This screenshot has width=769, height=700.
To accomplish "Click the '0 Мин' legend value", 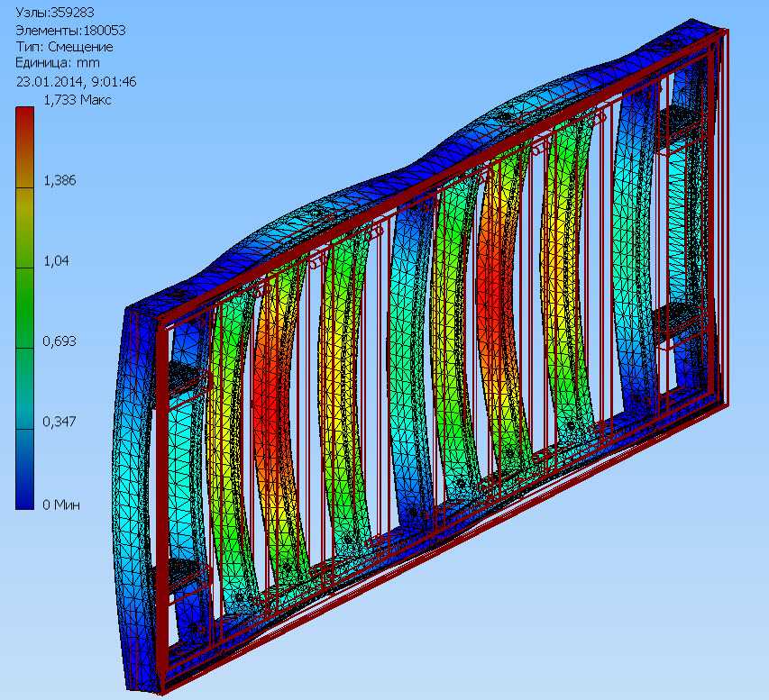I will click(x=61, y=505).
